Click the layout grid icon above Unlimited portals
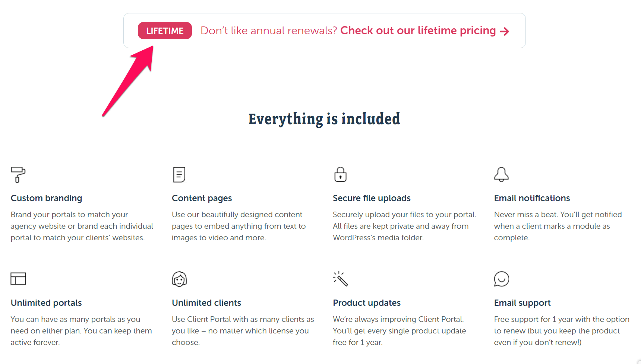Screen dimensions: 641x364 18,279
